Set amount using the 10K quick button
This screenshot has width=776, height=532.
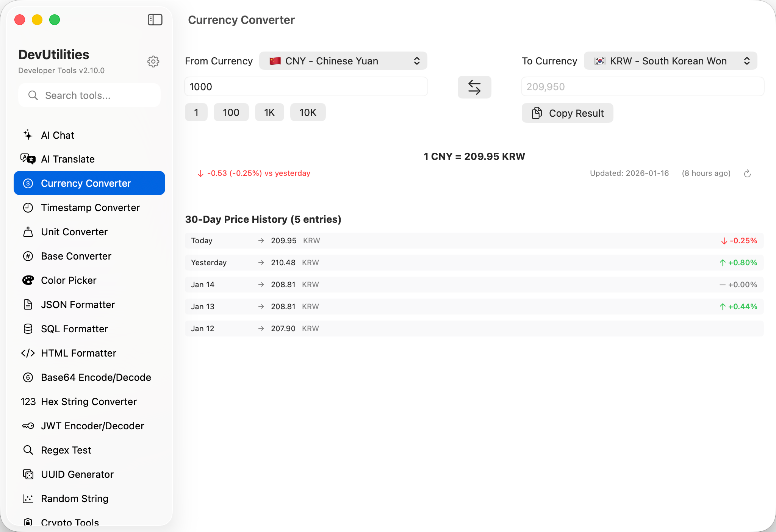(x=307, y=112)
